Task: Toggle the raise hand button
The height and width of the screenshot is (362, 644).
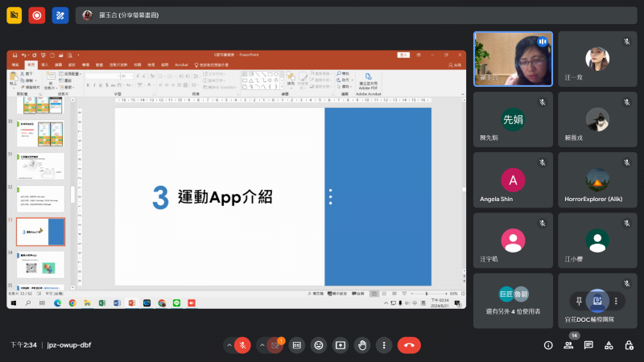Action: click(362, 345)
